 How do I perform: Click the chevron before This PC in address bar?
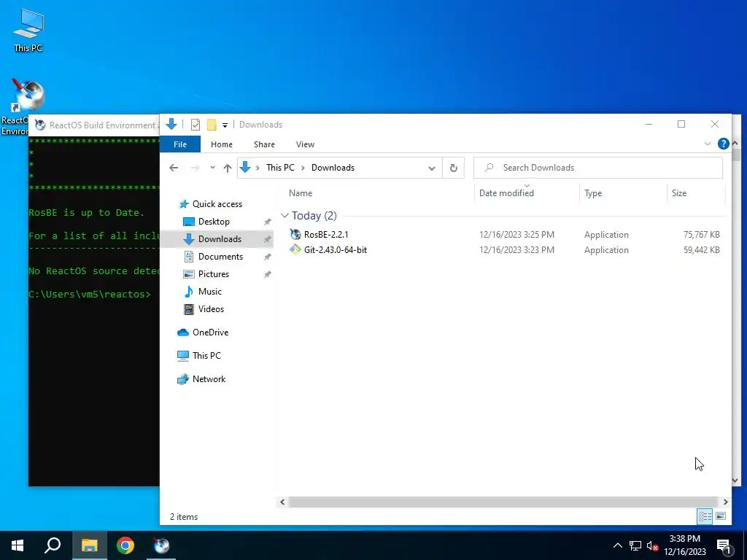(258, 168)
